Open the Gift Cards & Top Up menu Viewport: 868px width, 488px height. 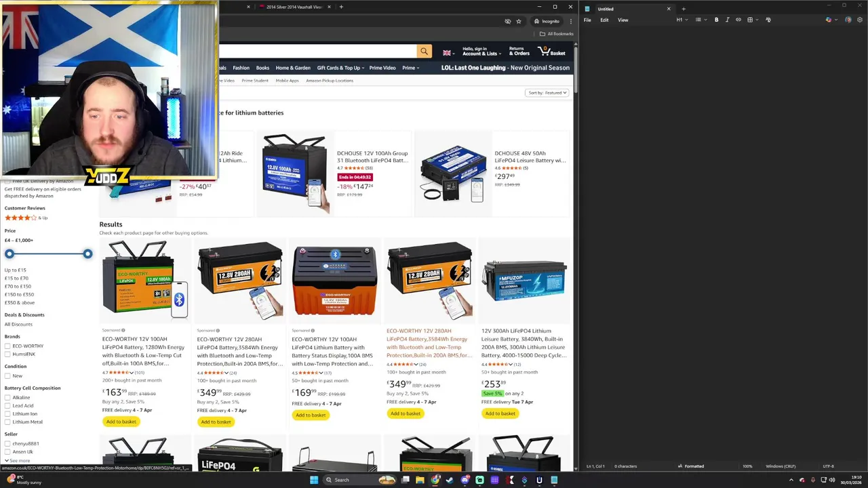[340, 68]
